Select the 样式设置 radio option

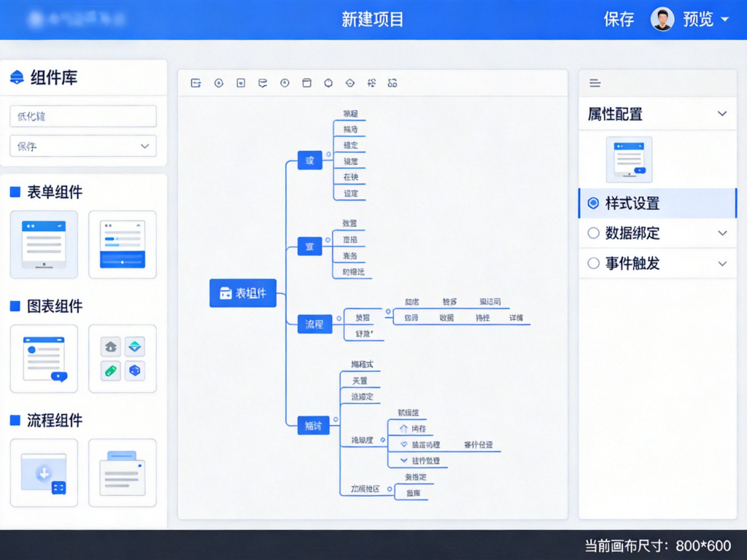click(x=593, y=203)
